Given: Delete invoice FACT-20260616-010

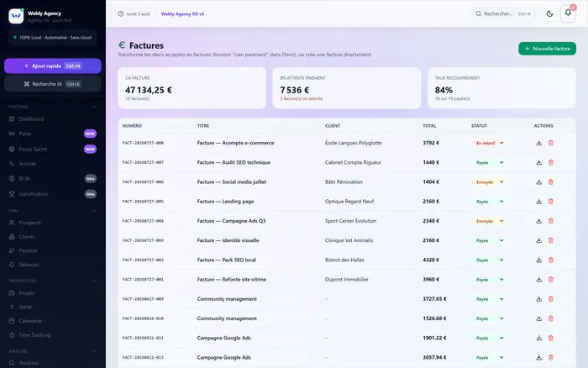Looking at the screenshot, I should (x=551, y=318).
